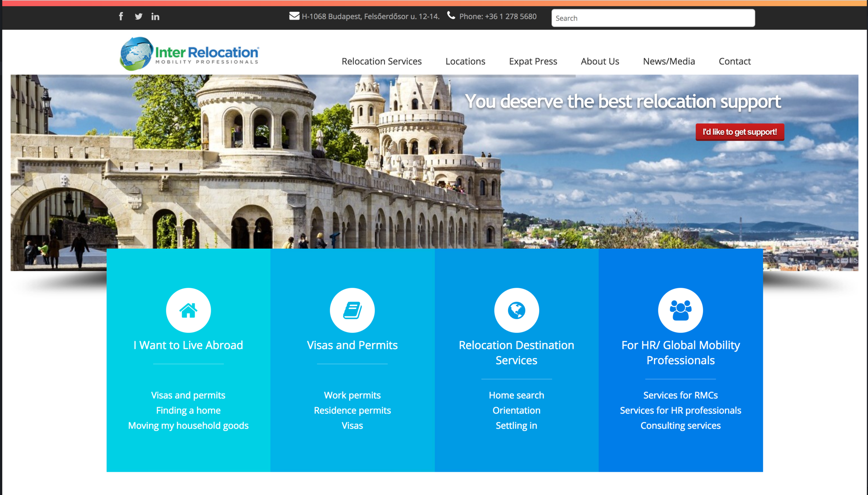Viewport: 868px width, 495px height.
Task: Click the Twitter bird icon
Action: coord(138,16)
